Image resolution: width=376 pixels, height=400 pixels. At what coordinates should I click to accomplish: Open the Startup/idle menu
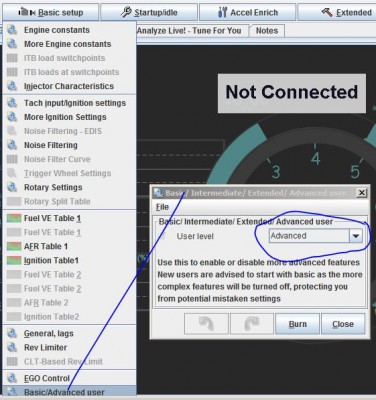click(149, 13)
